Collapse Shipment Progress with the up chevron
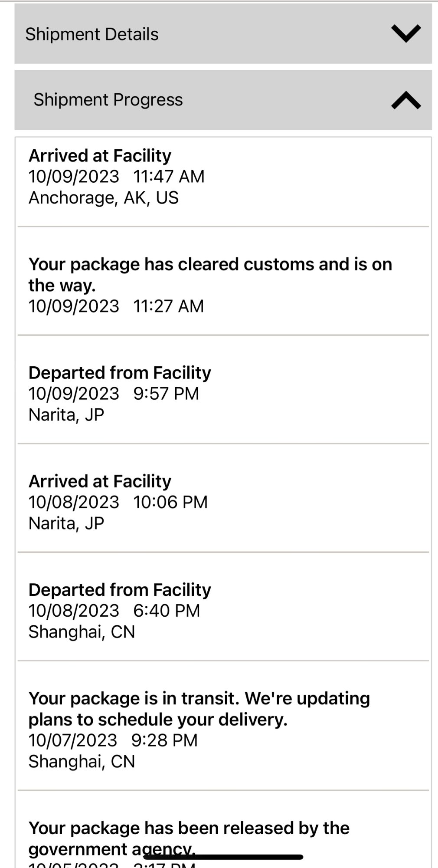The width and height of the screenshot is (438, 868). pos(405,100)
